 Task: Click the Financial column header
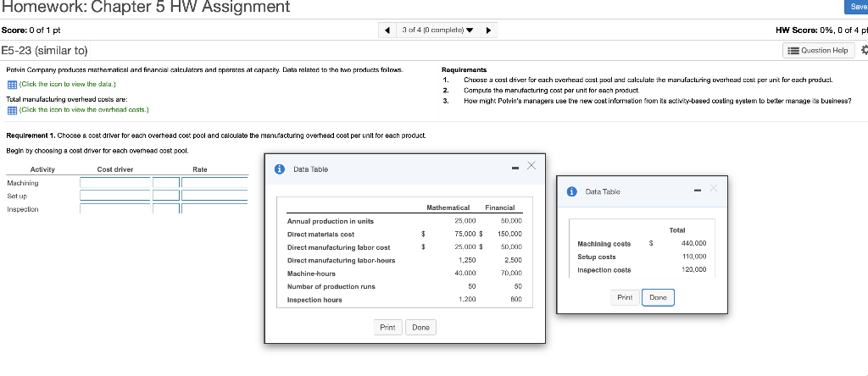tap(500, 208)
